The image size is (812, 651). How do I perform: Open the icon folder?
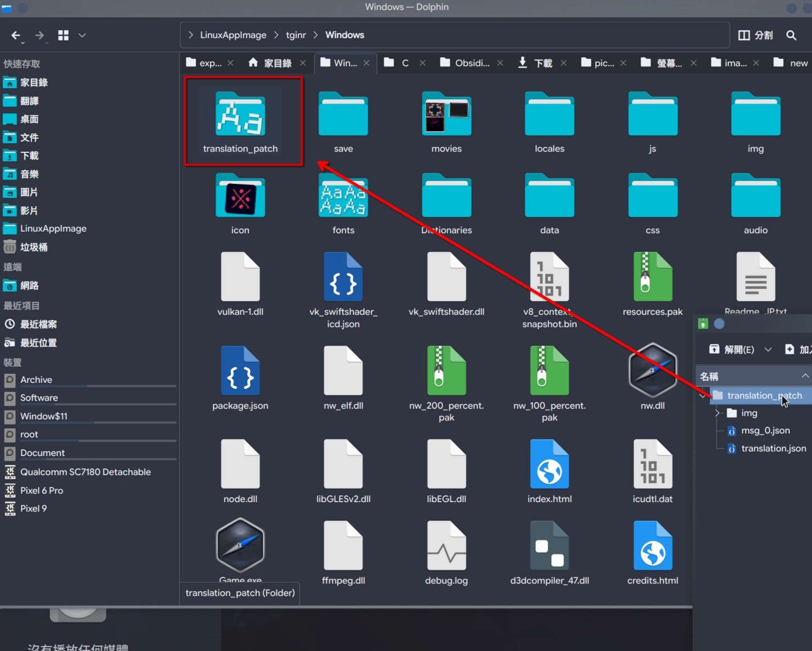(x=240, y=204)
